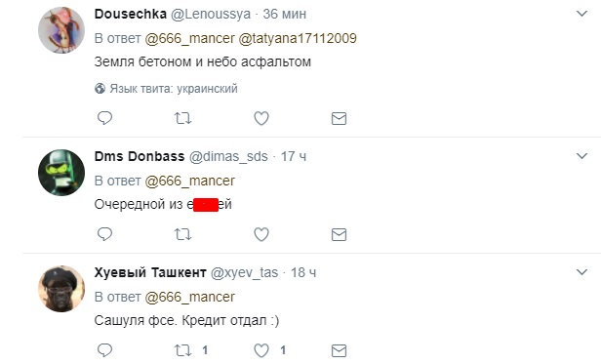Viewport: 601px width, 364px height.
Task: Open @tatyana17112009 profile link
Action: 298,38
